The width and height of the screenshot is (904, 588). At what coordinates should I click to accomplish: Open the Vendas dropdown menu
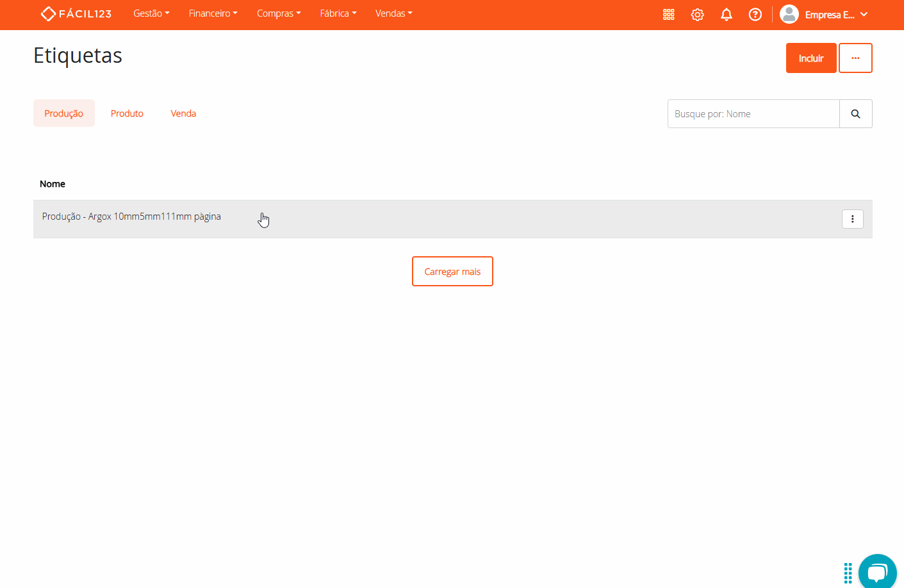[393, 13]
